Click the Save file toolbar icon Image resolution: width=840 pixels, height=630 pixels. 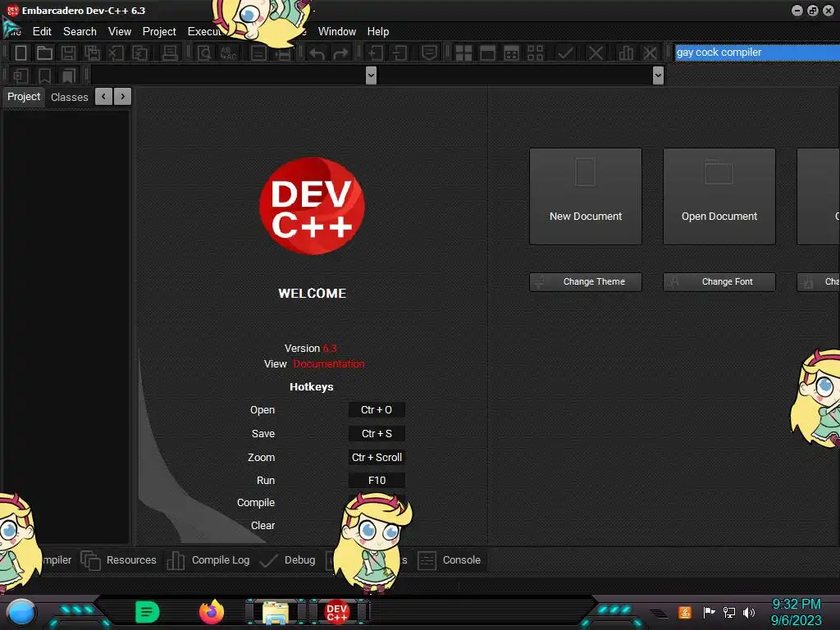(x=68, y=52)
